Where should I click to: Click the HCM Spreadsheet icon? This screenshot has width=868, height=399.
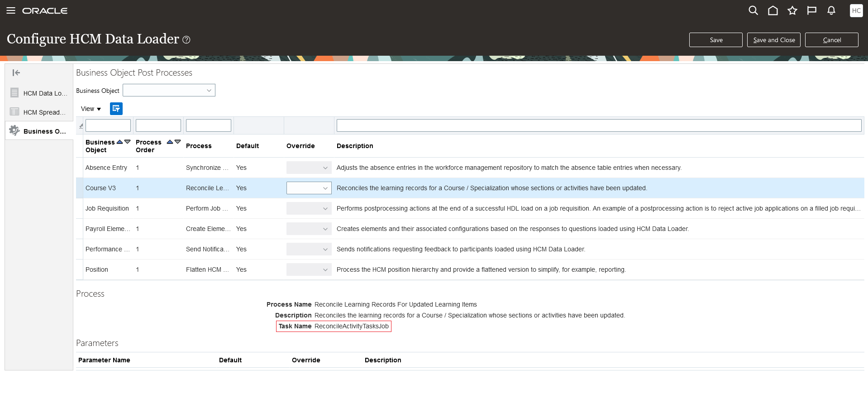[x=14, y=112]
